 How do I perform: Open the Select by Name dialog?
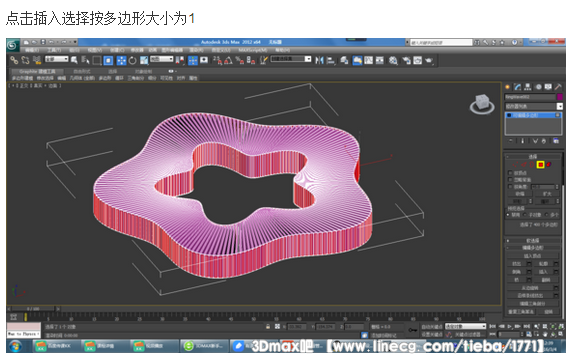click(86, 60)
